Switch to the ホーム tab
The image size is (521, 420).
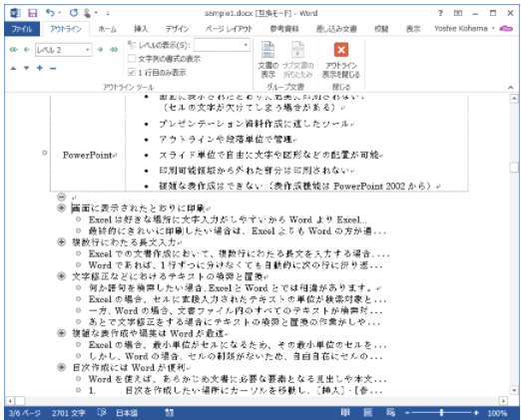[108, 29]
